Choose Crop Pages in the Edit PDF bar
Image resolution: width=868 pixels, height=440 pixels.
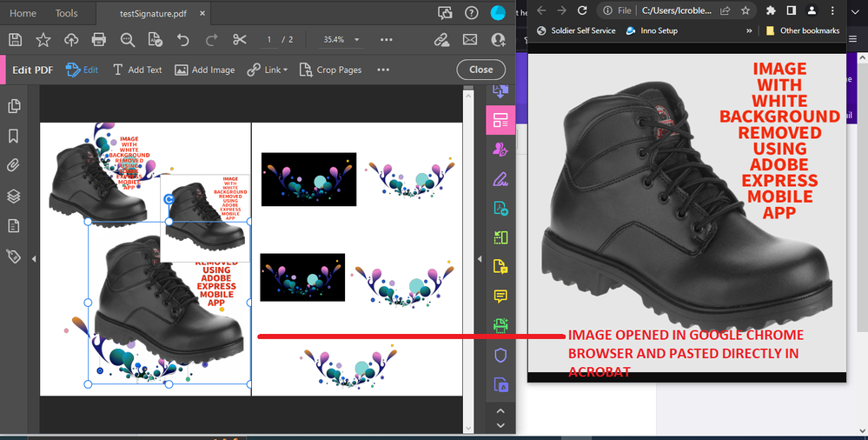click(330, 70)
